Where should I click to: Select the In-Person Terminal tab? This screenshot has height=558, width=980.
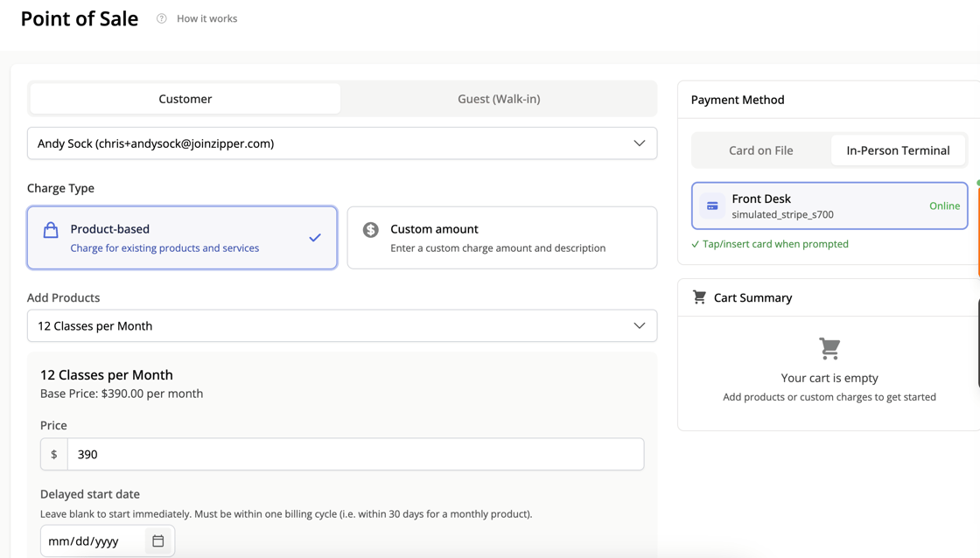898,150
